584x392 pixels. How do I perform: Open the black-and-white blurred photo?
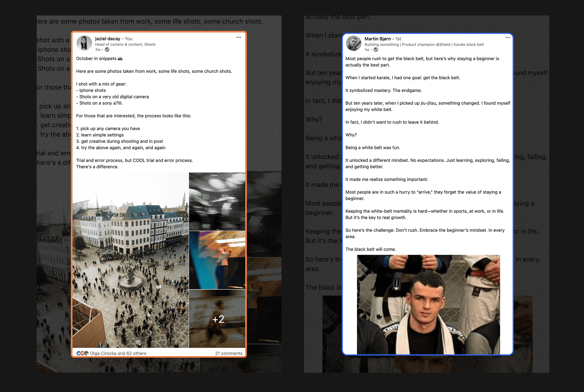coord(217,201)
